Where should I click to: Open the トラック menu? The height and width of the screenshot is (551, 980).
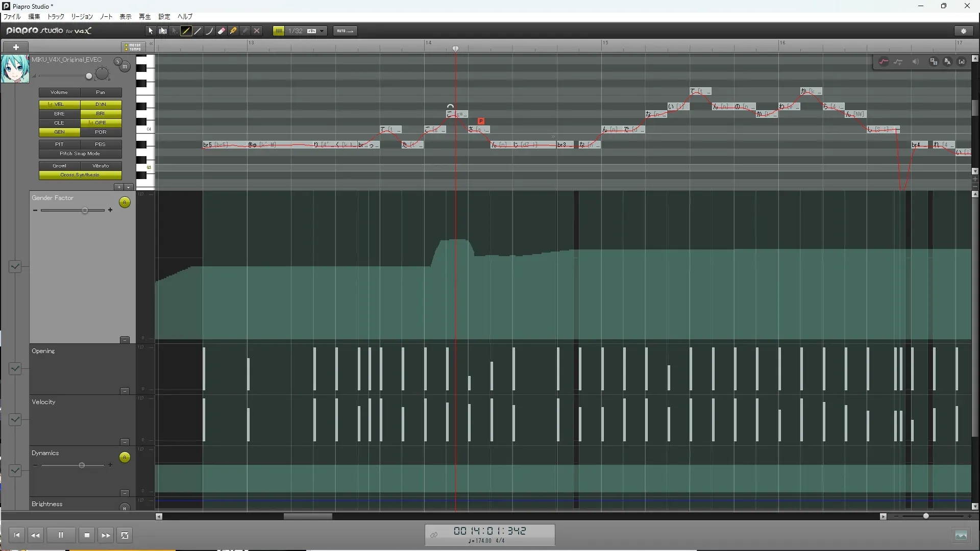point(56,16)
